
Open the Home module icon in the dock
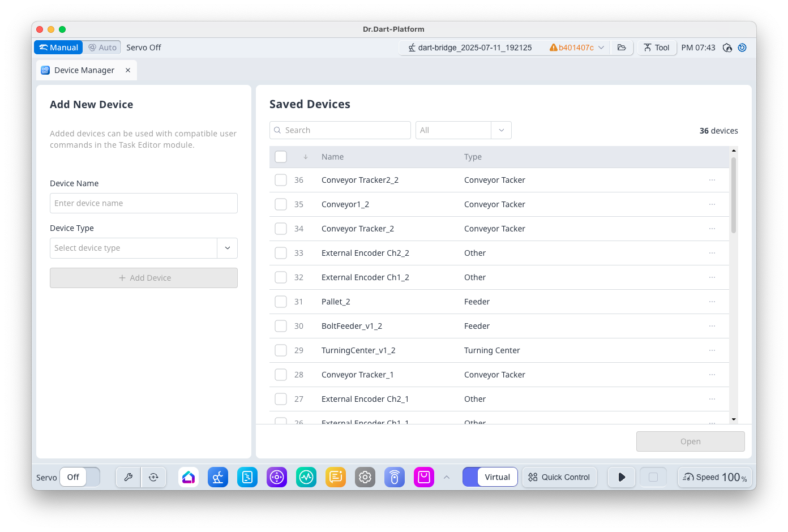(189, 477)
